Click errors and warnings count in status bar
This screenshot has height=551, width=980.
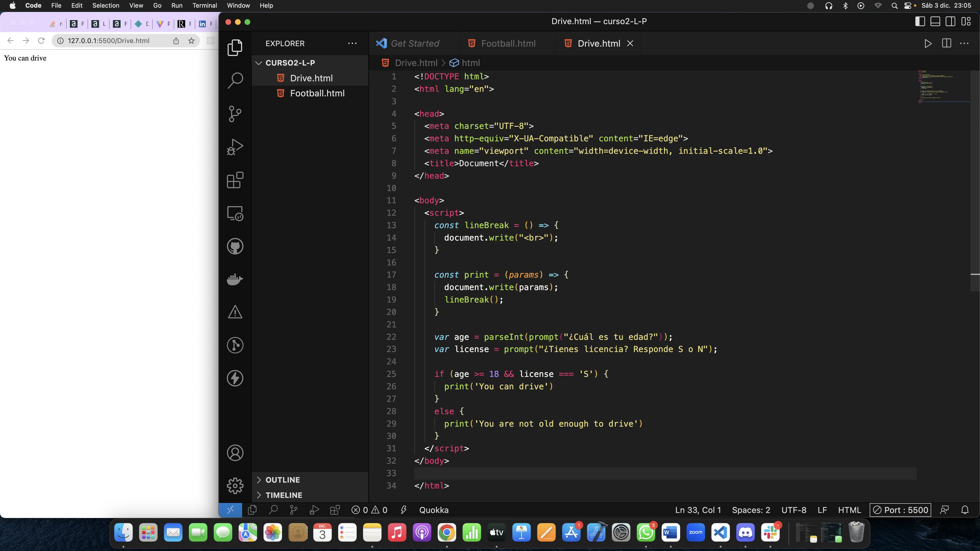pyautogui.click(x=369, y=510)
